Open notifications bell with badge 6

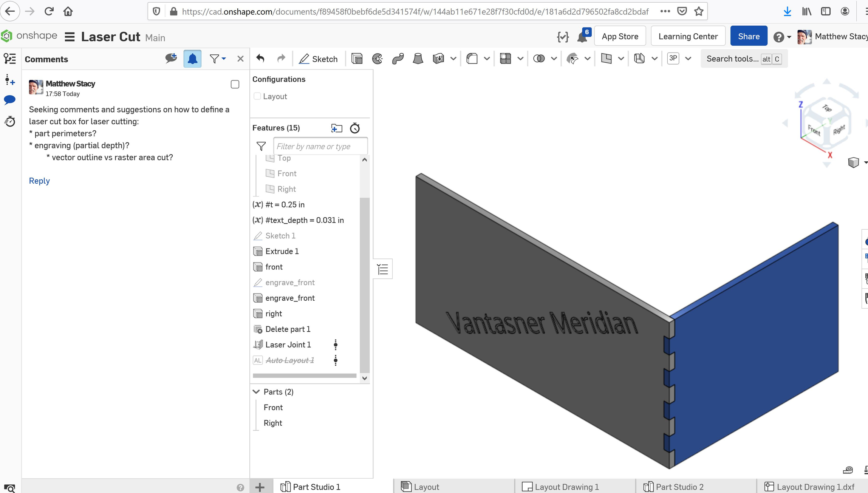click(x=583, y=36)
